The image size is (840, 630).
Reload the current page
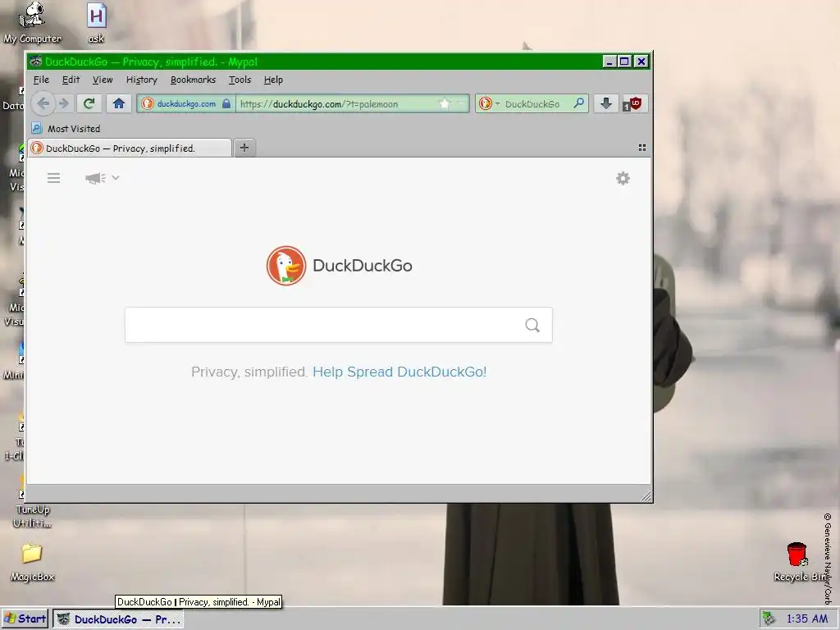(x=89, y=103)
